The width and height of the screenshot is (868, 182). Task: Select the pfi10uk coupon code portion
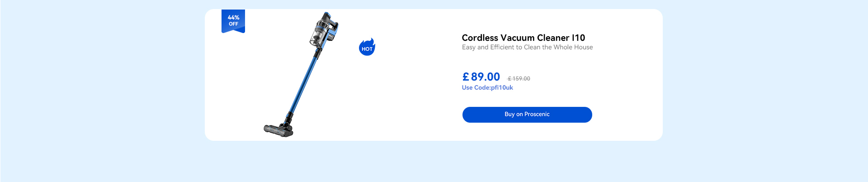point(502,88)
